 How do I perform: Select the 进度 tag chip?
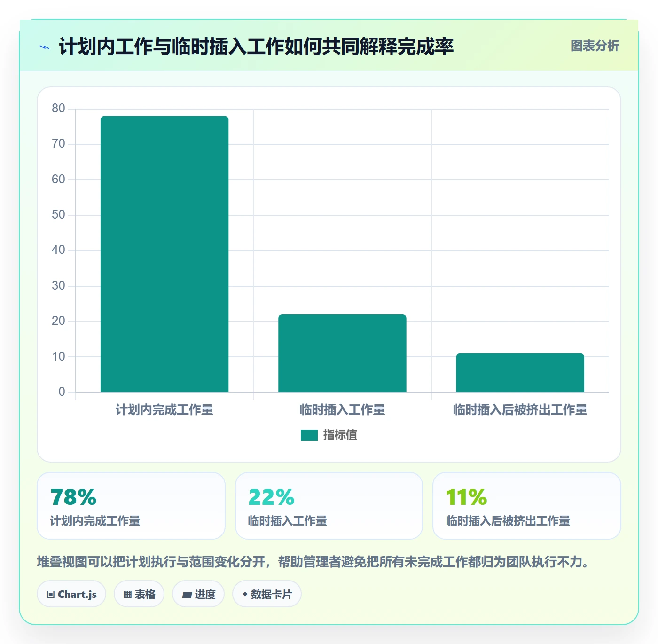point(198,594)
